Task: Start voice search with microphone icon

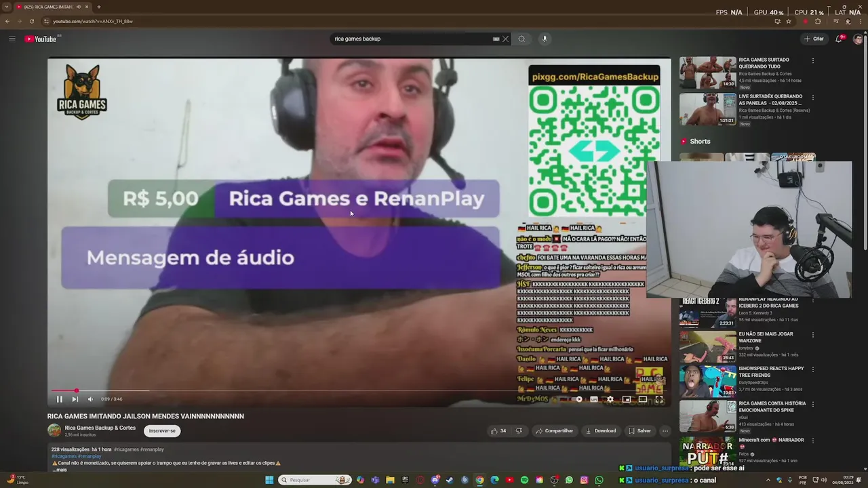Action: tap(544, 39)
